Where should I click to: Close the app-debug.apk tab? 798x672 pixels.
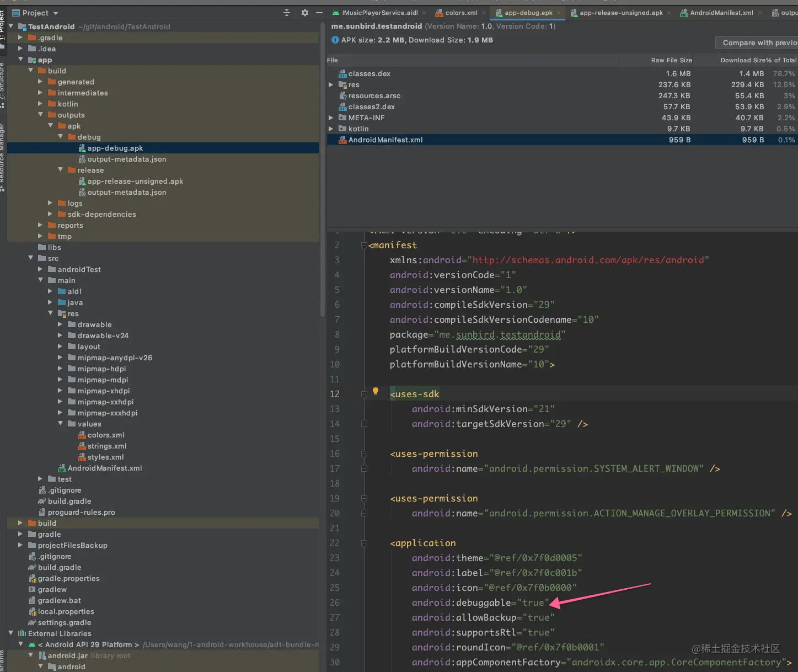(559, 13)
